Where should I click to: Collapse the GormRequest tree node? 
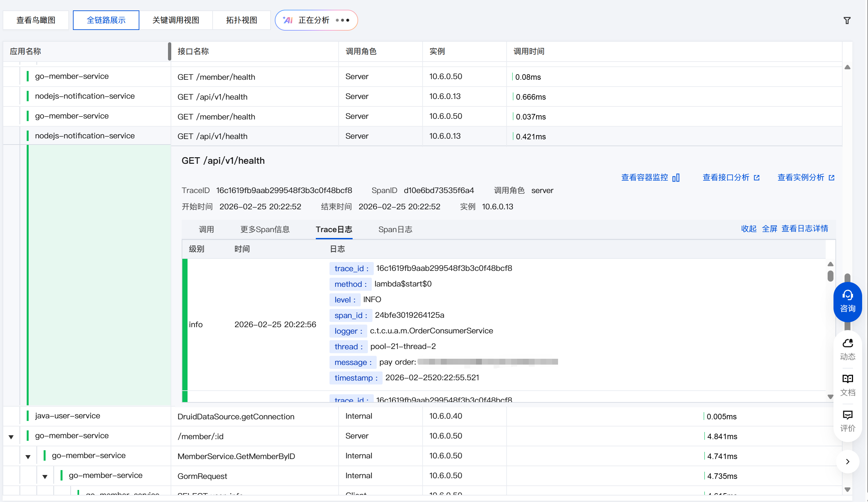tap(45, 477)
